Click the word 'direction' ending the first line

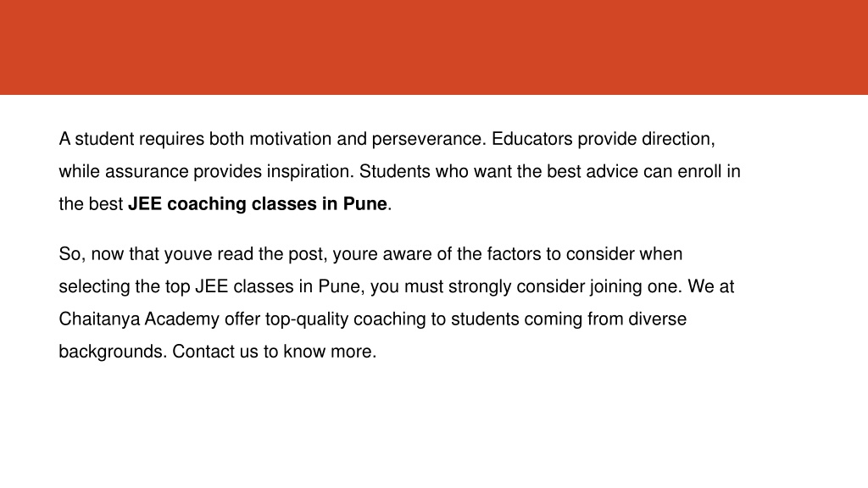(x=679, y=140)
